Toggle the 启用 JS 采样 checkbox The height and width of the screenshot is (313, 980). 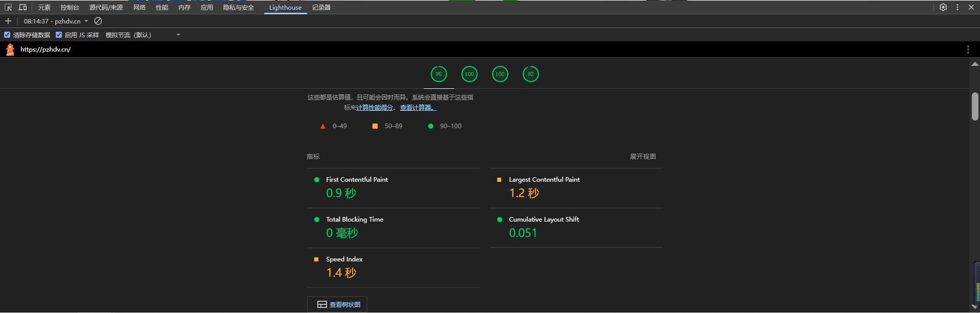pos(59,35)
